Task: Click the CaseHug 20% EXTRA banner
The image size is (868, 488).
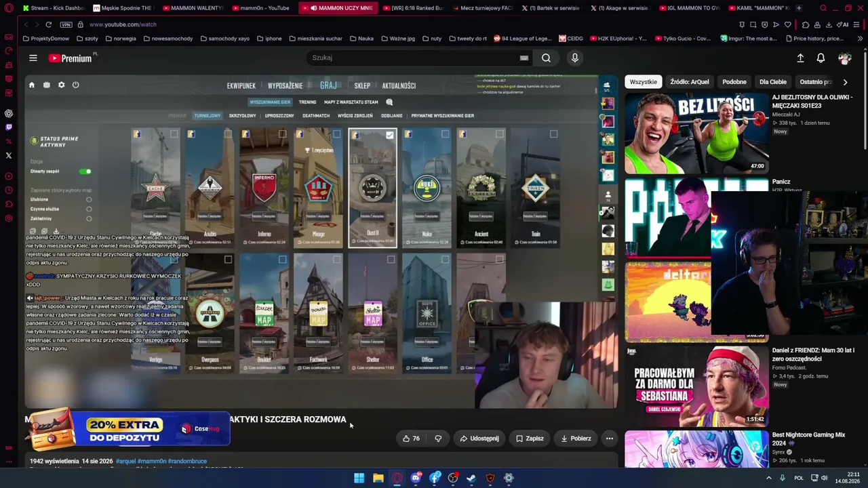Action: click(127, 429)
